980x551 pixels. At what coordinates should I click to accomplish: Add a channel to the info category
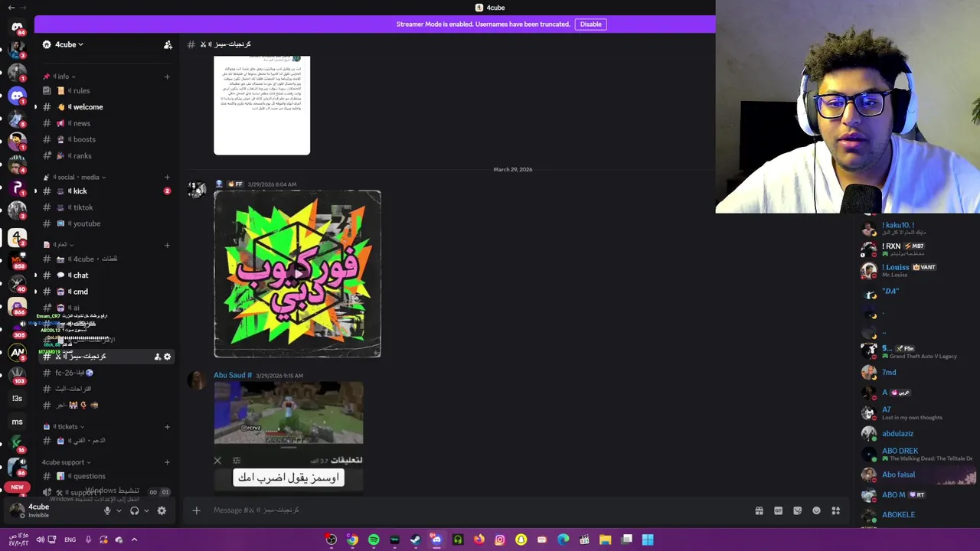pyautogui.click(x=167, y=77)
